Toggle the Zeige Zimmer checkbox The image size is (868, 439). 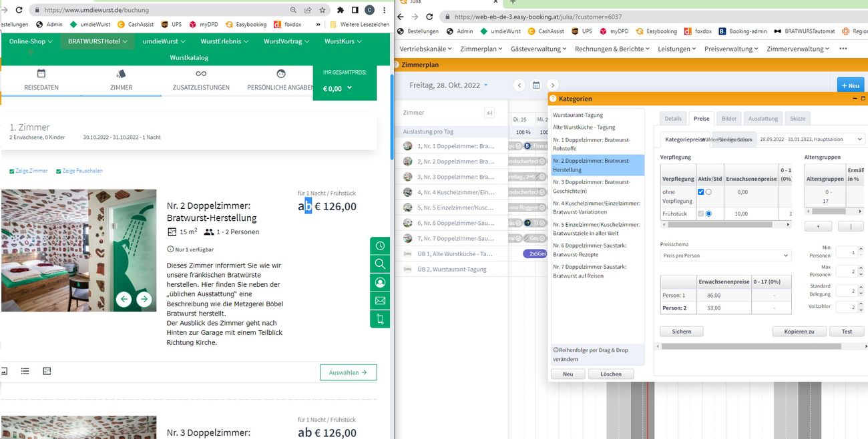pos(12,171)
